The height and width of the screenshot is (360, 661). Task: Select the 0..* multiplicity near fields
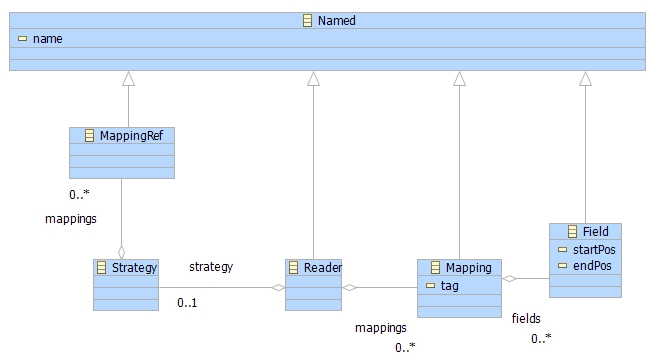[541, 338]
